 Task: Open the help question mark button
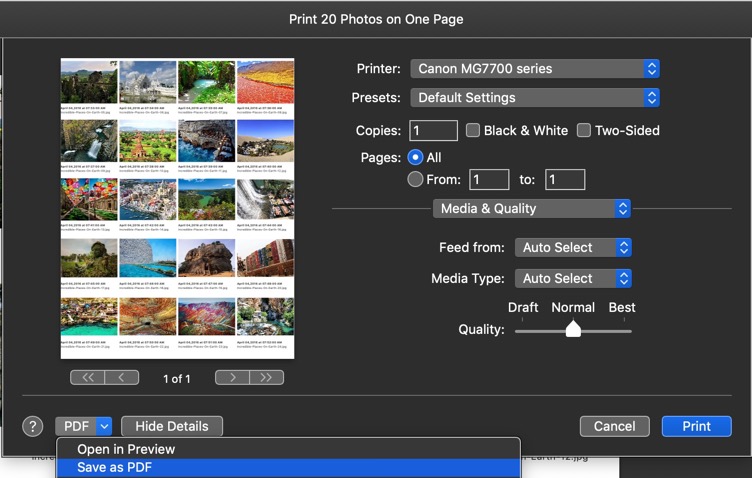tap(33, 426)
